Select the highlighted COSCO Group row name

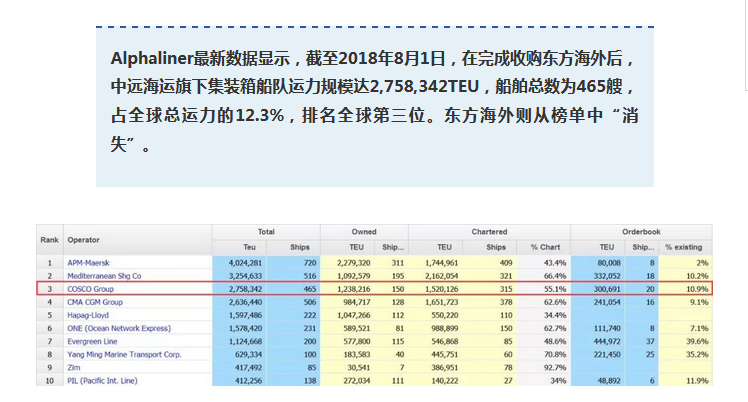click(x=93, y=288)
